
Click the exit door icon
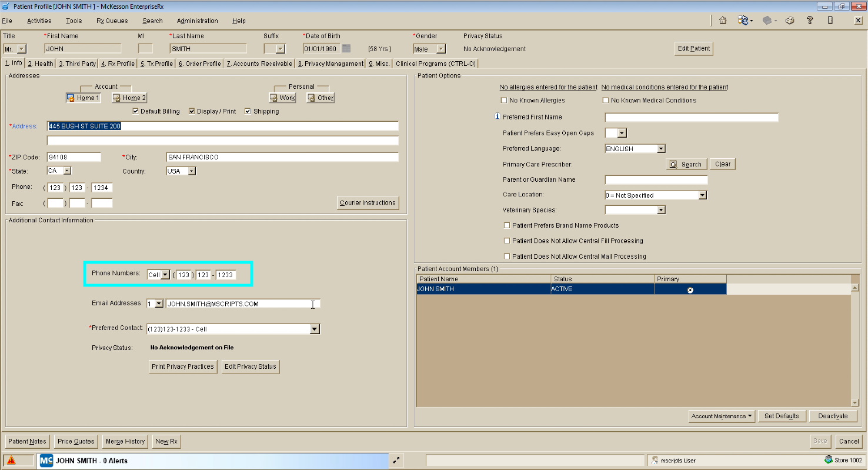click(830, 21)
